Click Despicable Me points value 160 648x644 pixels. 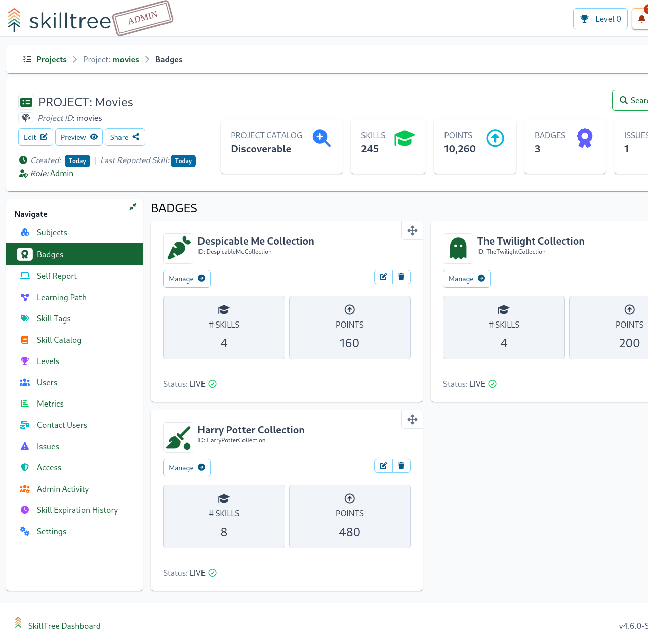coord(349,343)
